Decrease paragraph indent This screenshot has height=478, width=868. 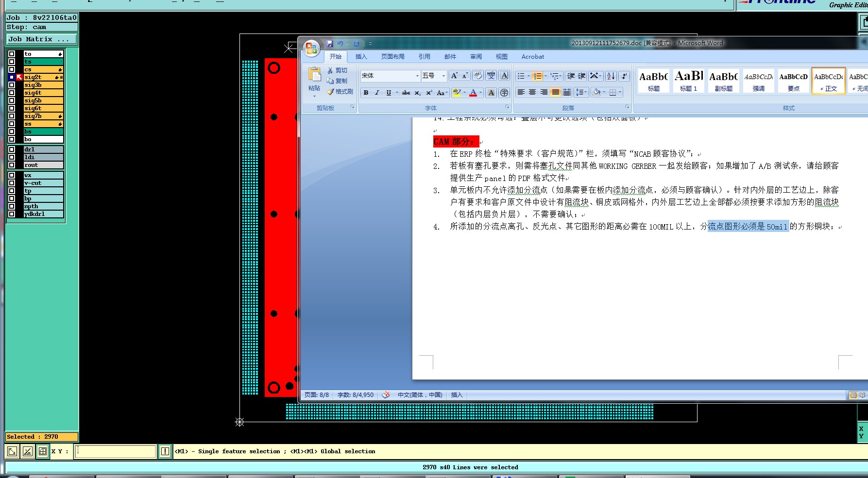(x=571, y=76)
